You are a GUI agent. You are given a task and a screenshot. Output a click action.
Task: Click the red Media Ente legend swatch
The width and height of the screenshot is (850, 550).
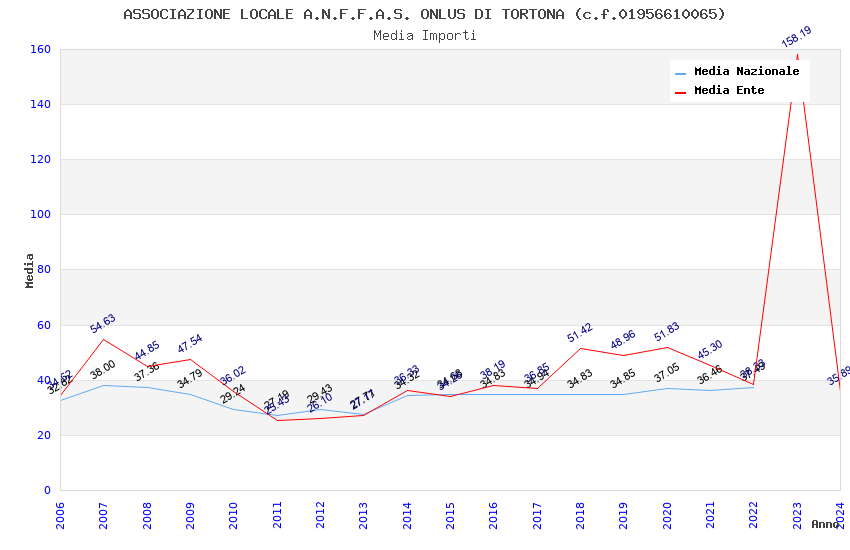click(680, 92)
